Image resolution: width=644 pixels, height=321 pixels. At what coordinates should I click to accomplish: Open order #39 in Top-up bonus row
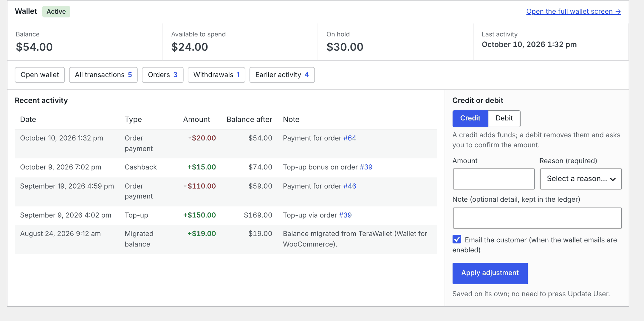click(x=366, y=167)
